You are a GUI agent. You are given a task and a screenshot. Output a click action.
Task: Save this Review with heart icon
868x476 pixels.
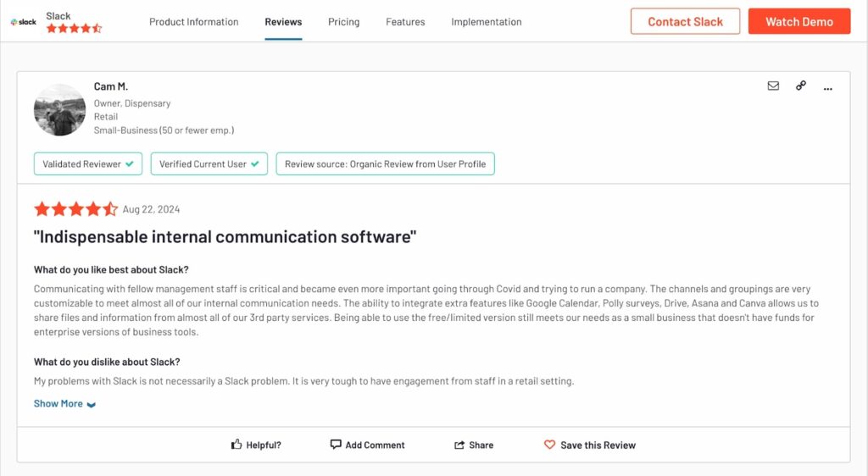click(x=590, y=445)
